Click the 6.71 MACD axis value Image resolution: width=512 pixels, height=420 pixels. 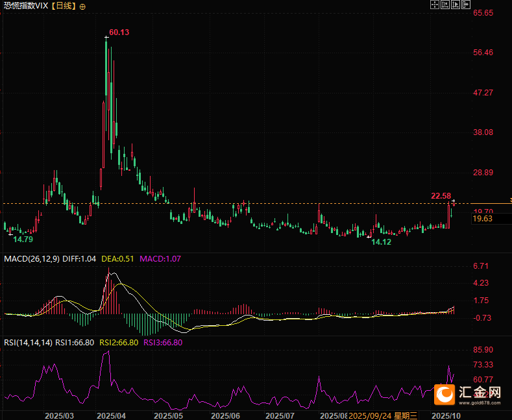click(481, 266)
